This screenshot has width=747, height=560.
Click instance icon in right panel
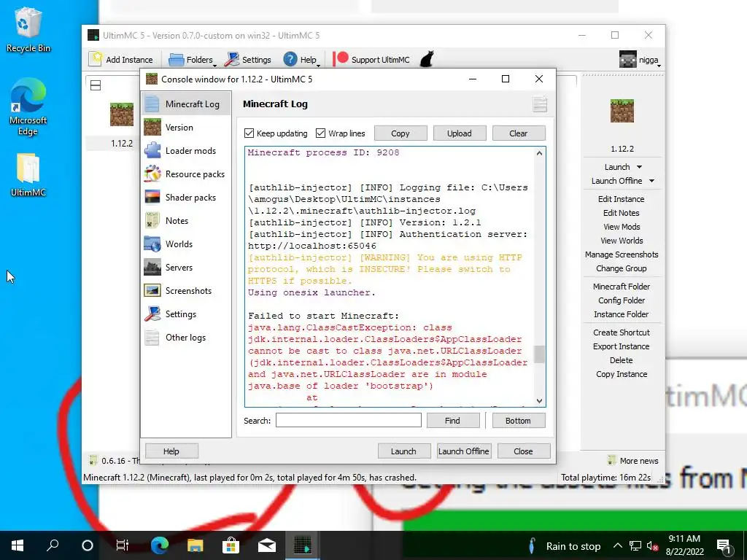622,111
